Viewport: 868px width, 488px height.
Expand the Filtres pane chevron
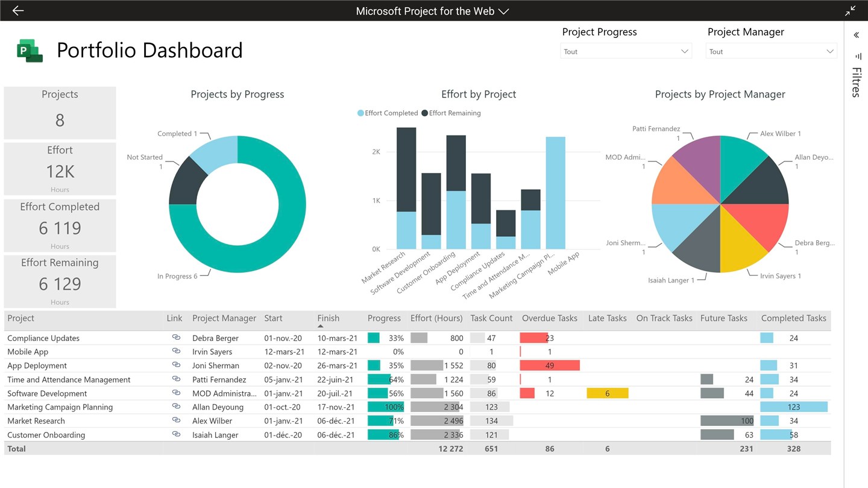coord(856,35)
